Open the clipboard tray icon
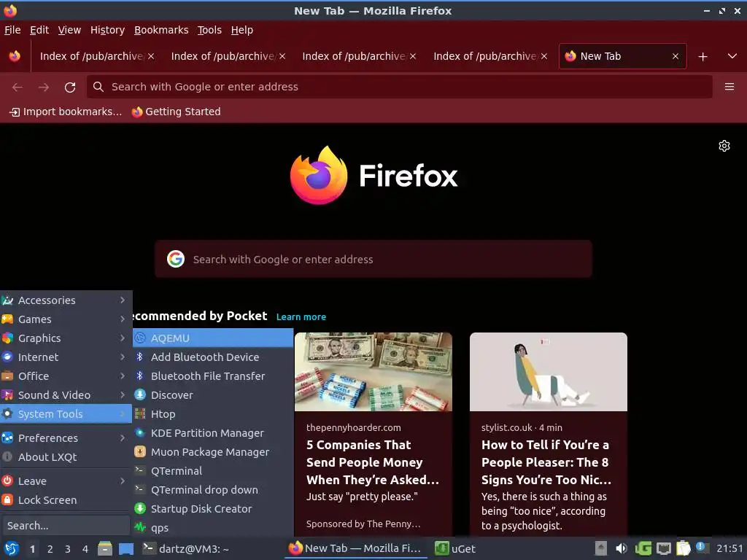747x560 pixels. pos(683,548)
